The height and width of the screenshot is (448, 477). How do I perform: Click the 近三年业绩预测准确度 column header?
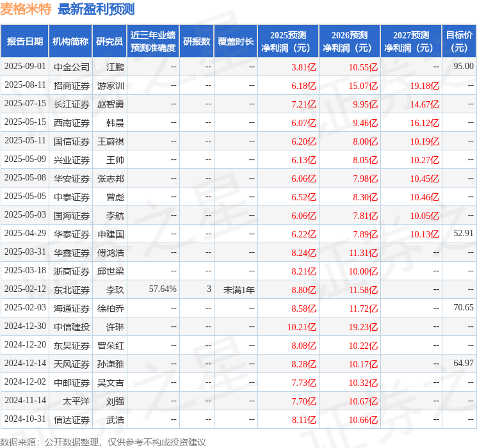[153, 42]
